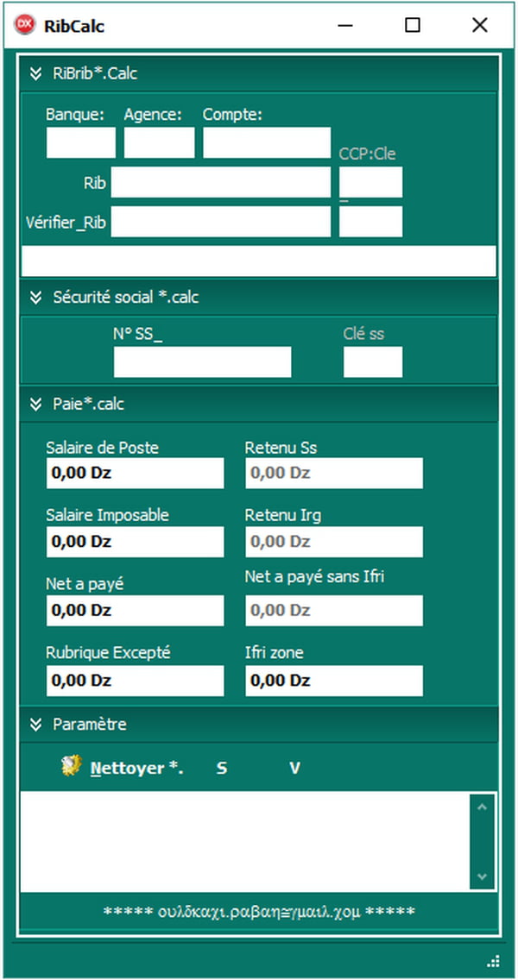The height and width of the screenshot is (980, 518).
Task: Click the Paramètre header title
Action: click(x=90, y=725)
